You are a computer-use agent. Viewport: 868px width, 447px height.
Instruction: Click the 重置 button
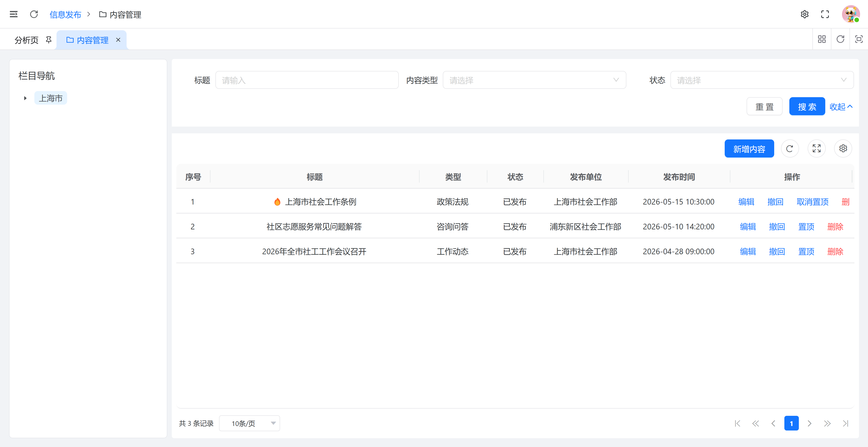pyautogui.click(x=764, y=106)
